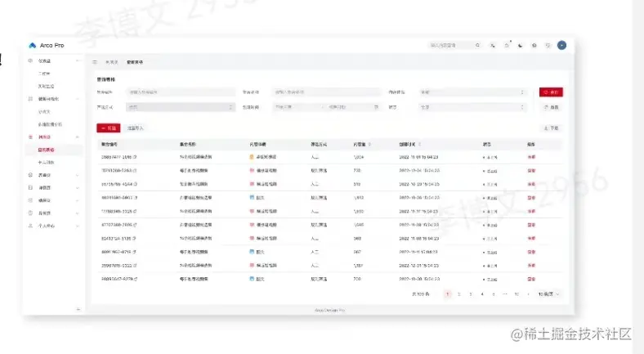
Task: Focus the 集合编号 filter input field
Action: 181,92
